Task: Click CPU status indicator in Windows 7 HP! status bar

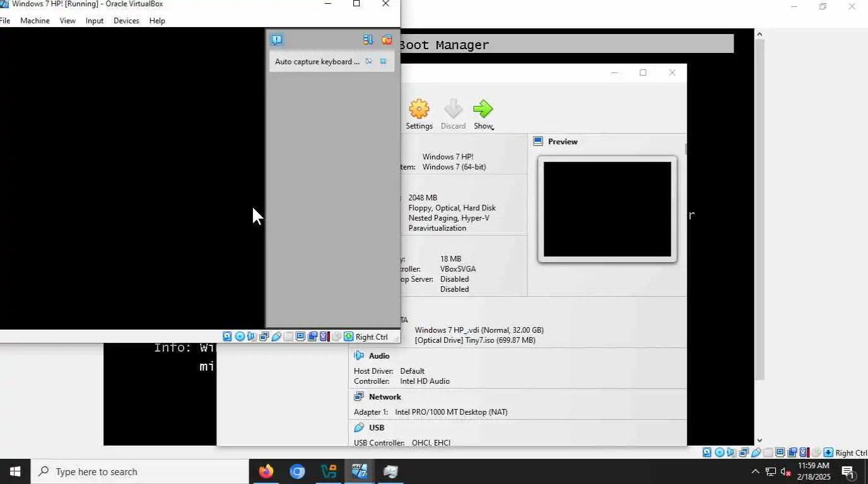Action: tap(324, 337)
